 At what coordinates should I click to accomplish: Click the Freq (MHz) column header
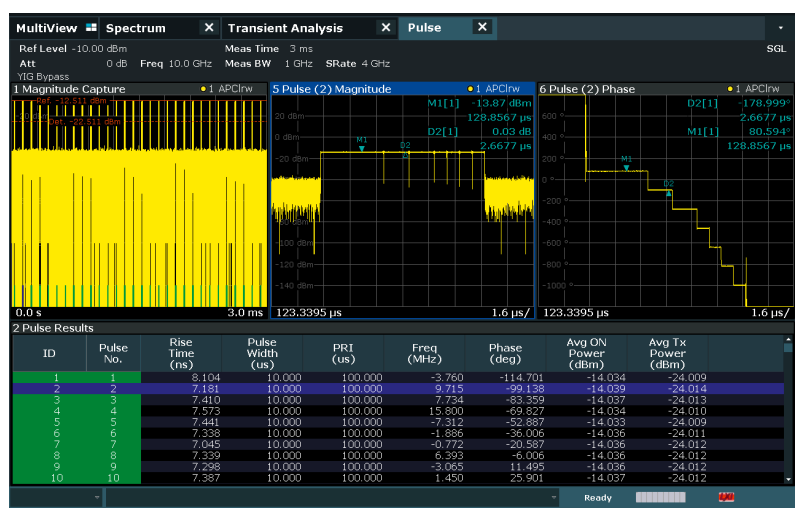tap(424, 353)
